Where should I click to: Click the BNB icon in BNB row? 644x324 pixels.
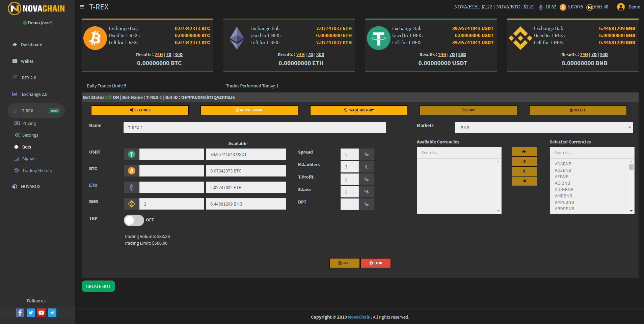click(x=132, y=204)
